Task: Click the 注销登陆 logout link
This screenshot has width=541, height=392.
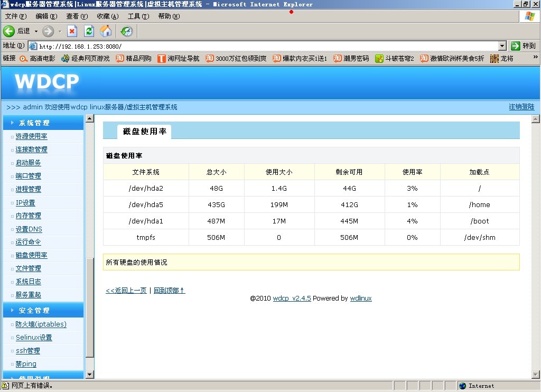Action: coord(521,107)
